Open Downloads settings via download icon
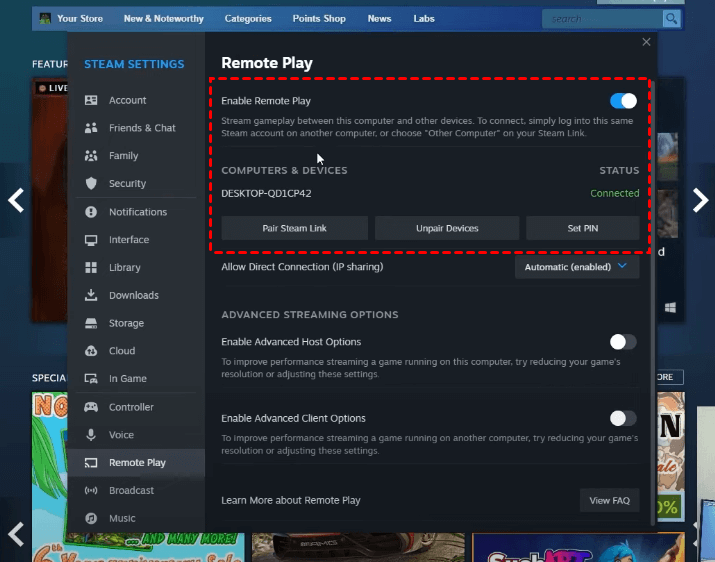This screenshot has width=715, height=562. pos(91,295)
